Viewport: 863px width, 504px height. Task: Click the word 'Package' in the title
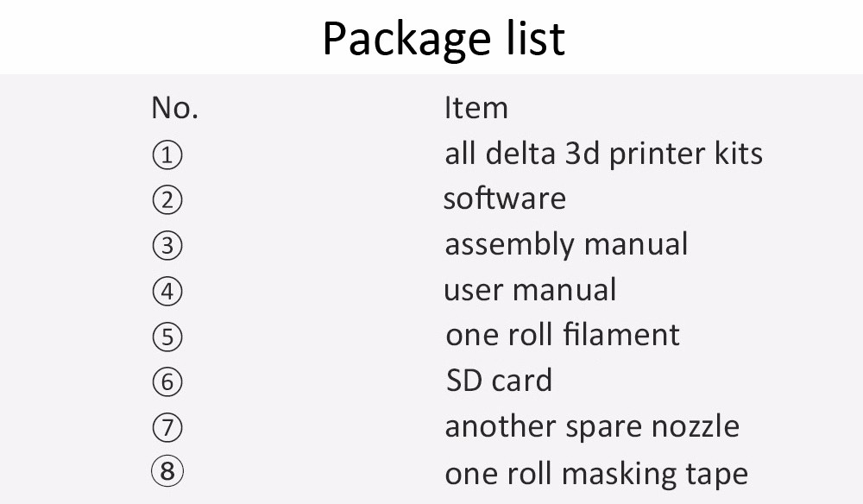pyautogui.click(x=394, y=40)
